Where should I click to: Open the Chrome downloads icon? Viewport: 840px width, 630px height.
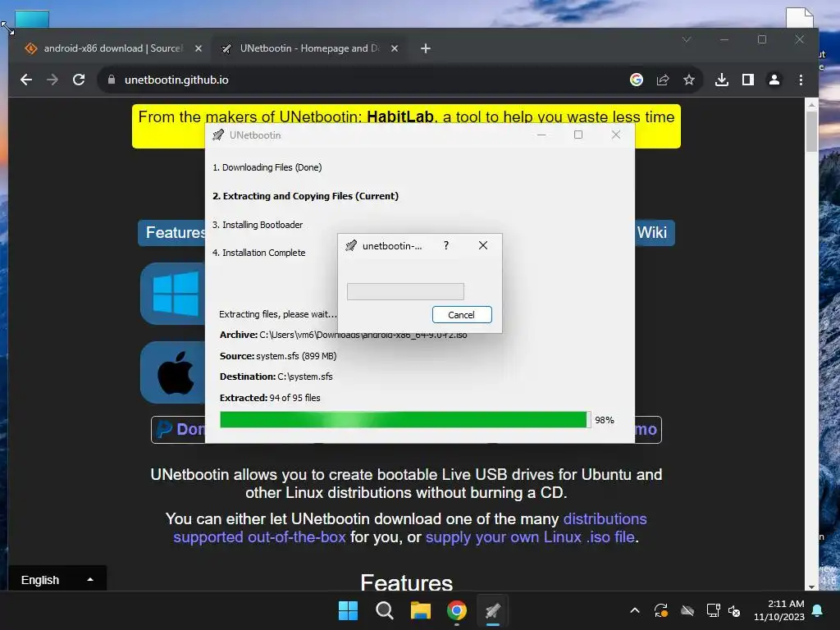point(722,80)
